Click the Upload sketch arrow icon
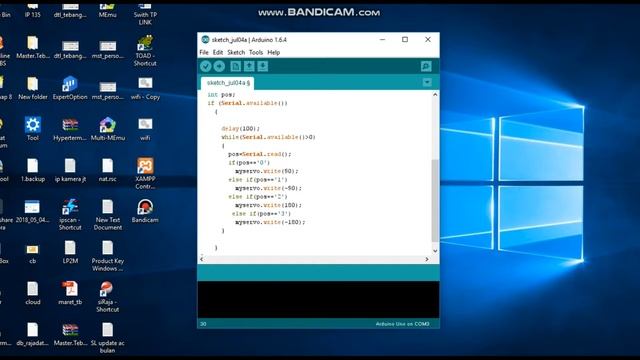 point(220,66)
